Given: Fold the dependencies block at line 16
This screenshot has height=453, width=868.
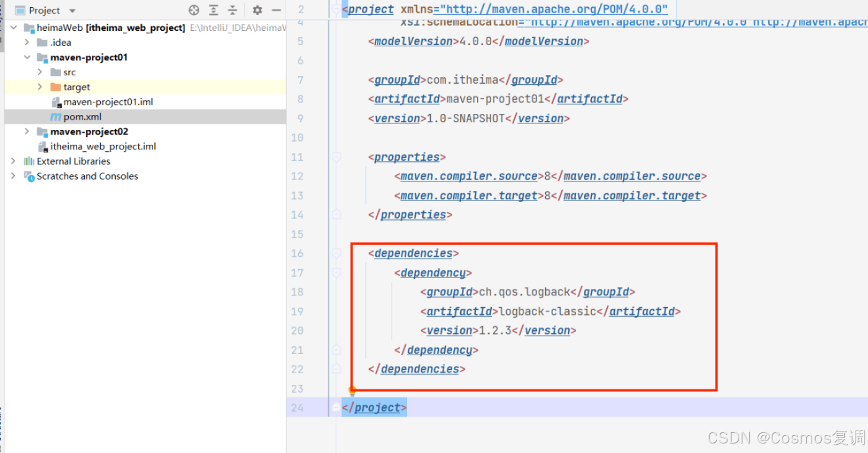Looking at the screenshot, I should 336,253.
